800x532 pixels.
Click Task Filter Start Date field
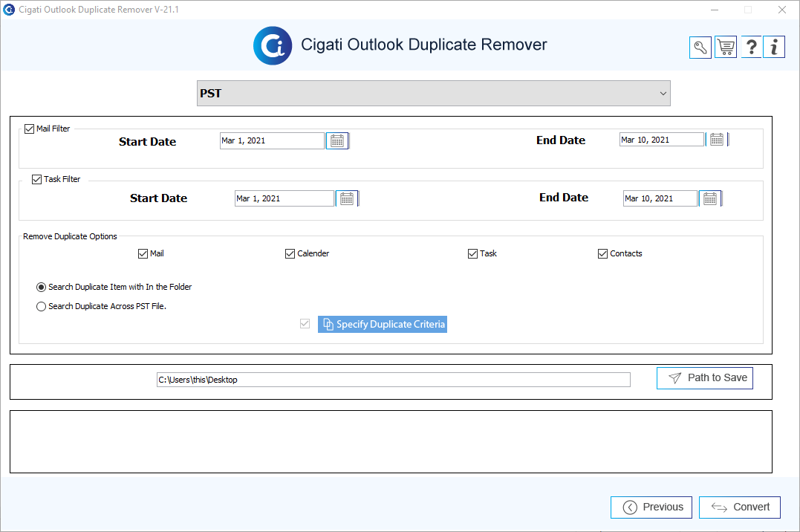pyautogui.click(x=284, y=198)
